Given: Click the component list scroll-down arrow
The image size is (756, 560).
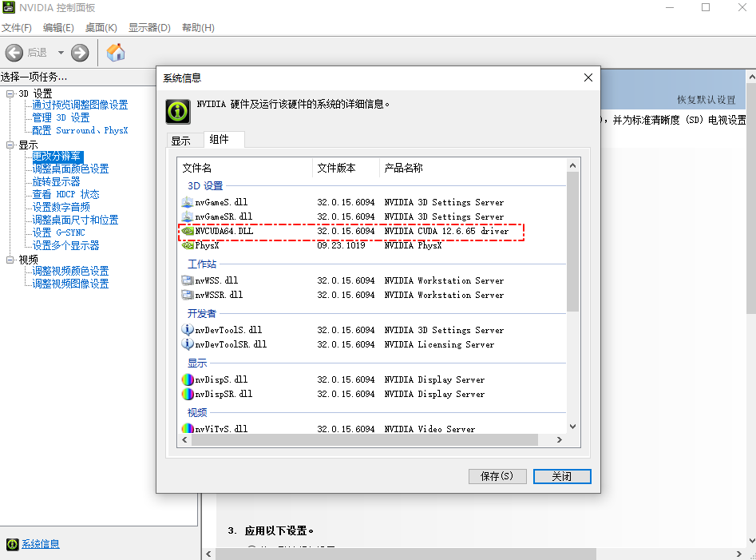Looking at the screenshot, I should coord(572,427).
